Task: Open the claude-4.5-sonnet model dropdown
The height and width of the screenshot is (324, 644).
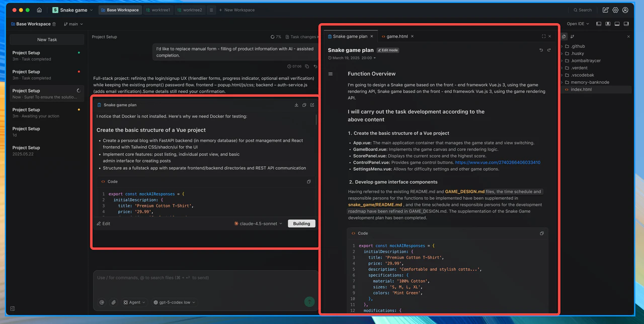Action: click(x=258, y=223)
